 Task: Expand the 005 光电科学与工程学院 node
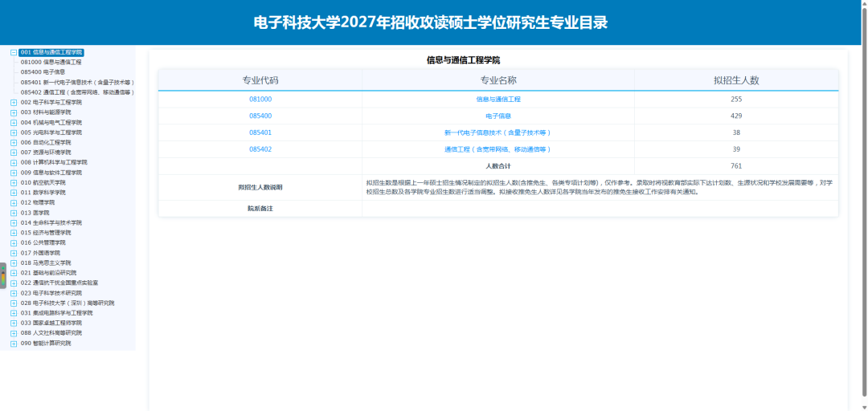(14, 132)
